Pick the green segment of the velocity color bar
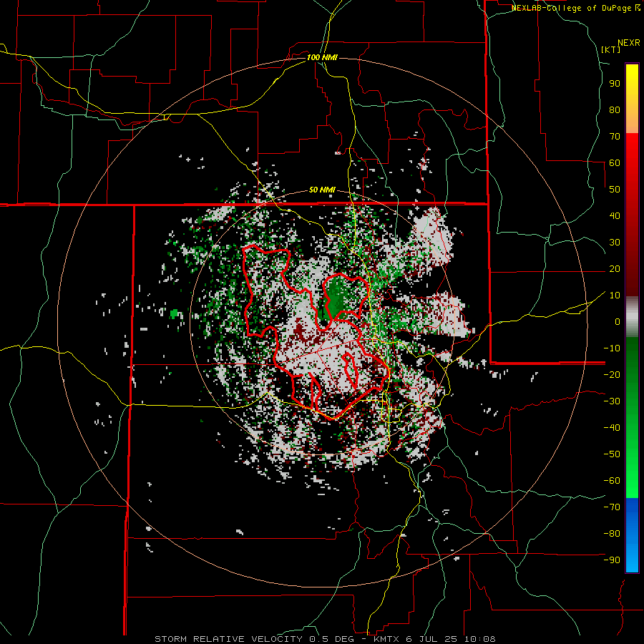This screenshot has height=644, width=644. coord(632,417)
